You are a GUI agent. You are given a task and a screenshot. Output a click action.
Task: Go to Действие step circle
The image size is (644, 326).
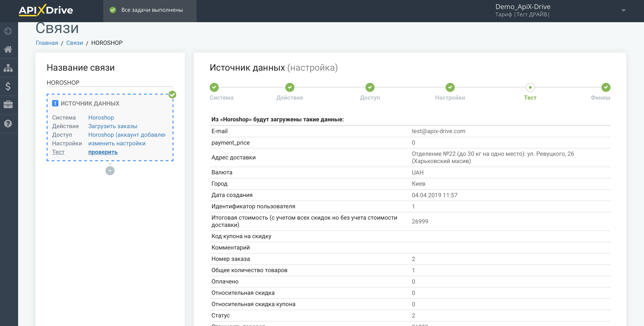(x=290, y=87)
